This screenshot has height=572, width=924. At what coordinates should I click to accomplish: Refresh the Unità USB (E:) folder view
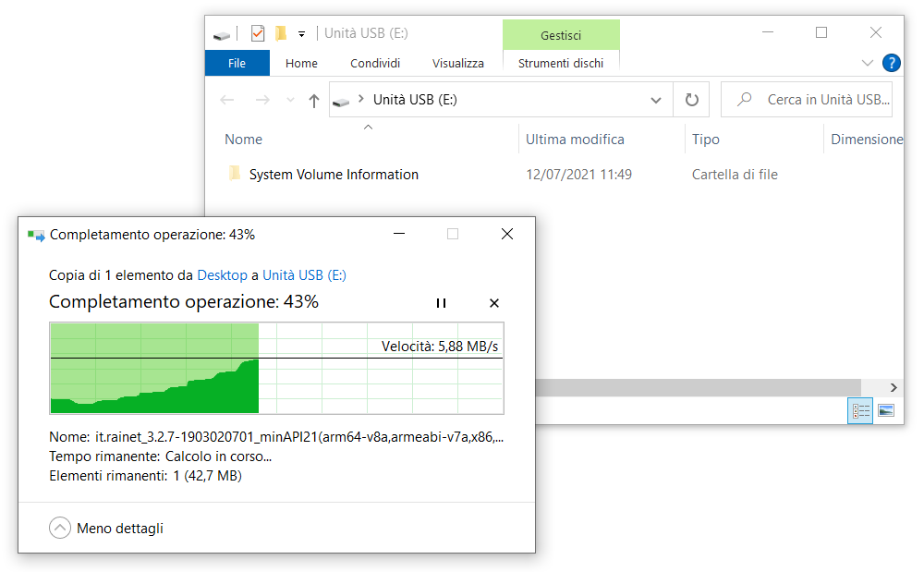pyautogui.click(x=691, y=100)
